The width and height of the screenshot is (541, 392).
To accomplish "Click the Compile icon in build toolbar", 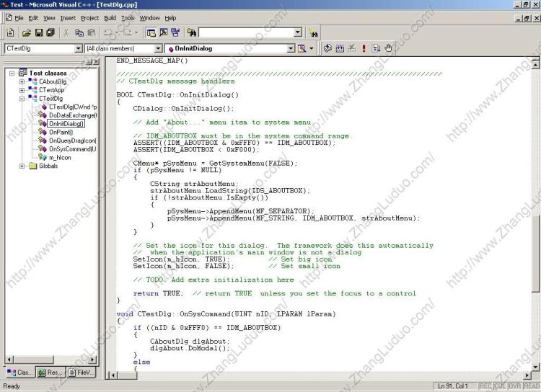I will pos(327,48).
